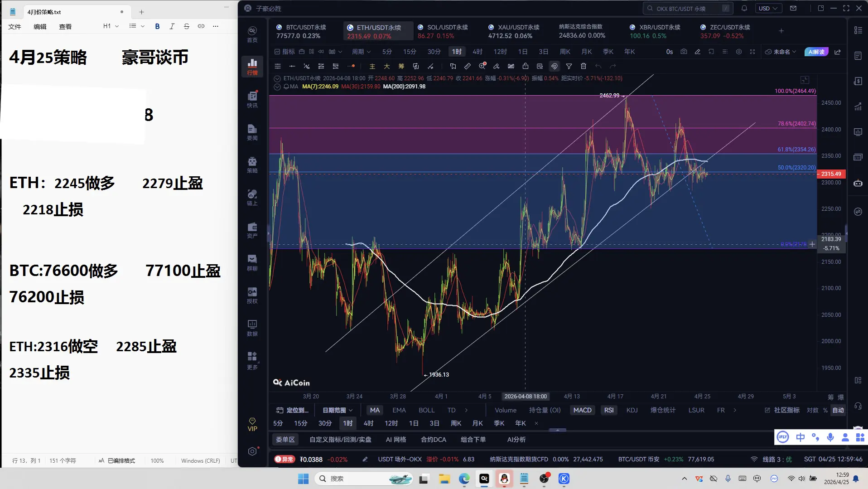
Task: Open the 数据 data sidebar icon
Action: click(252, 328)
